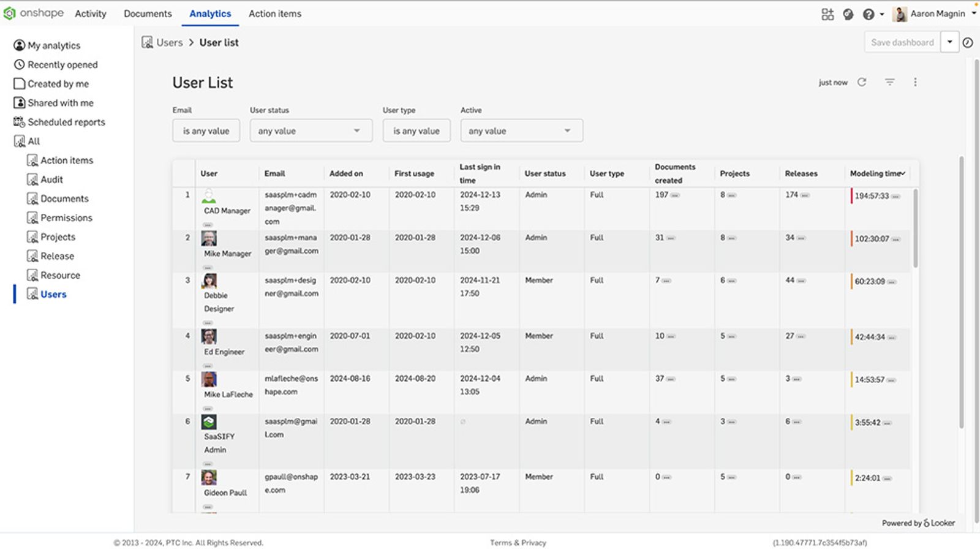The height and width of the screenshot is (552, 980).
Task: Open the dashboard filter icon
Action: pyautogui.click(x=889, y=81)
